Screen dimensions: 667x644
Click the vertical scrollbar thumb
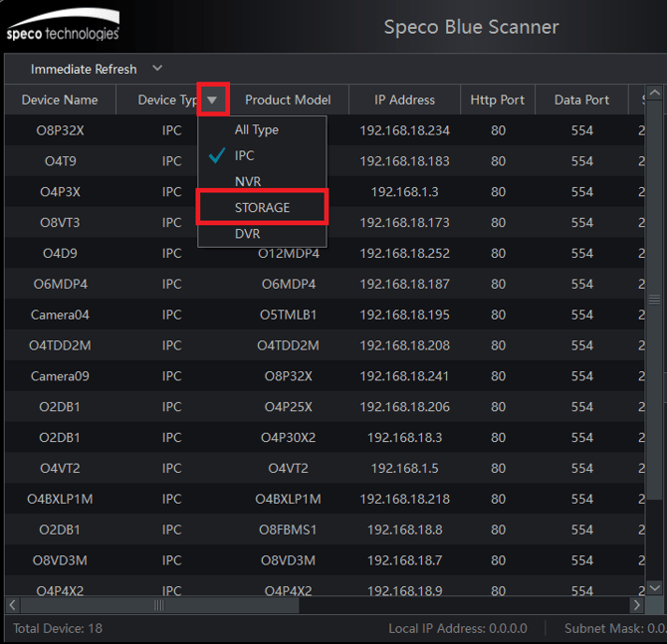(654, 299)
